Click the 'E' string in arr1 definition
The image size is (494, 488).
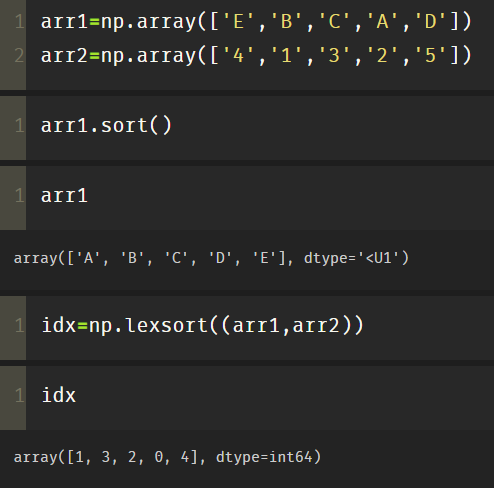pyautogui.click(x=238, y=21)
